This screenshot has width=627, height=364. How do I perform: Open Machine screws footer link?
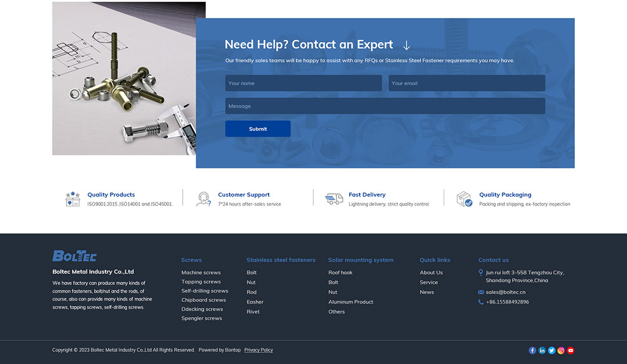coord(201,272)
